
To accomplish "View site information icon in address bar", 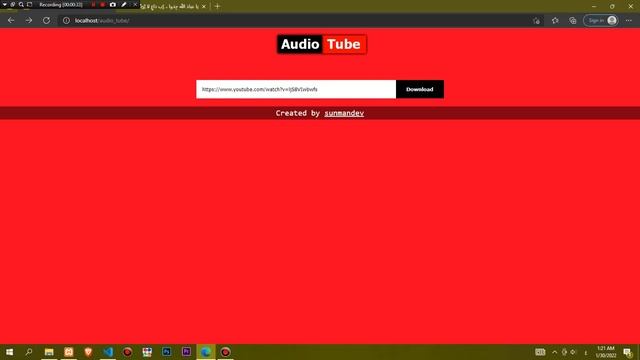I will click(66, 20).
